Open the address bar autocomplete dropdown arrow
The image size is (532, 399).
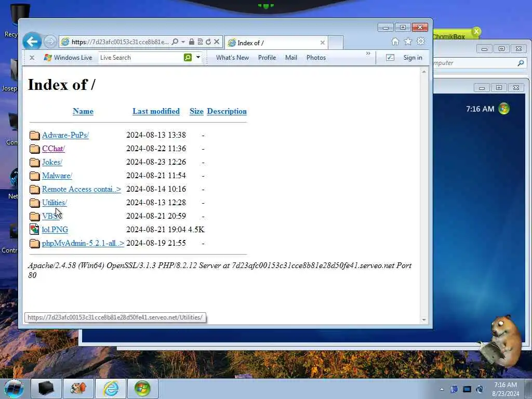pyautogui.click(x=183, y=42)
